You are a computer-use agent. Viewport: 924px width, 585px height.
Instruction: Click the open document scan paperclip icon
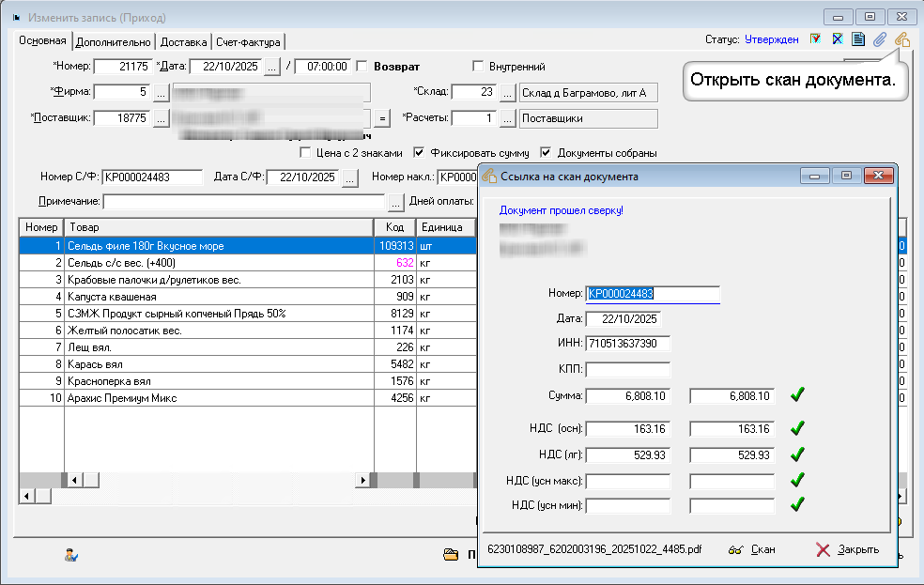901,39
